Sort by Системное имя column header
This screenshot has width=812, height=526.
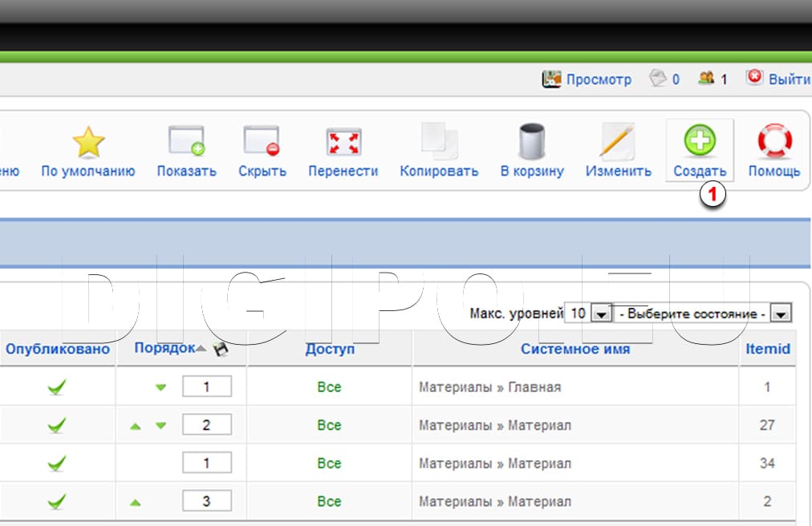574,349
